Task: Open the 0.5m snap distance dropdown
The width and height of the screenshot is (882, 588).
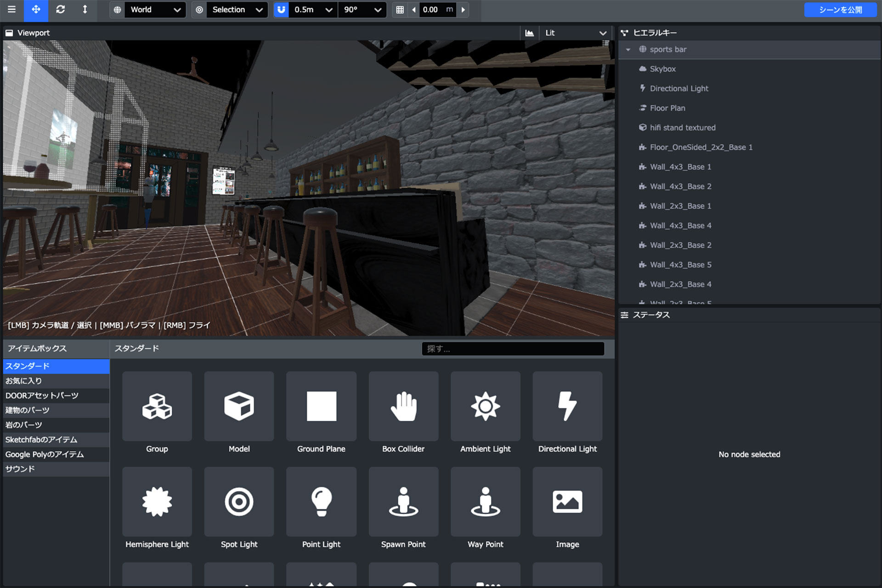Action: [x=313, y=10]
